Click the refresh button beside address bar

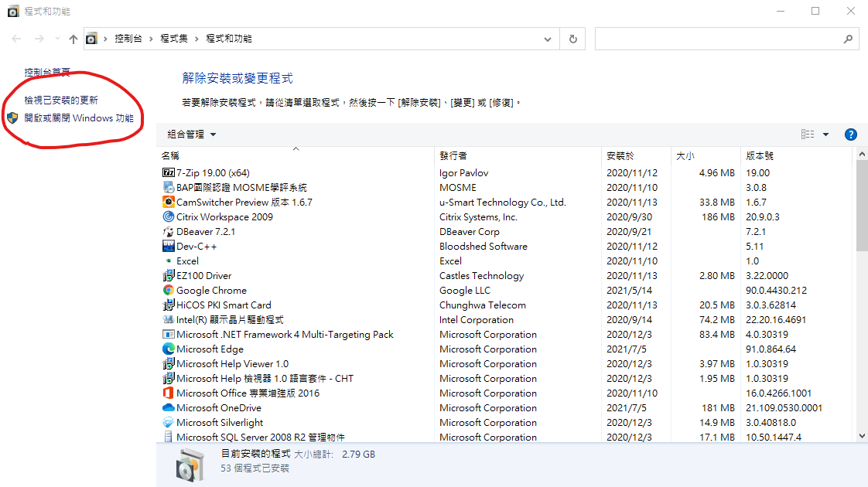[573, 39]
